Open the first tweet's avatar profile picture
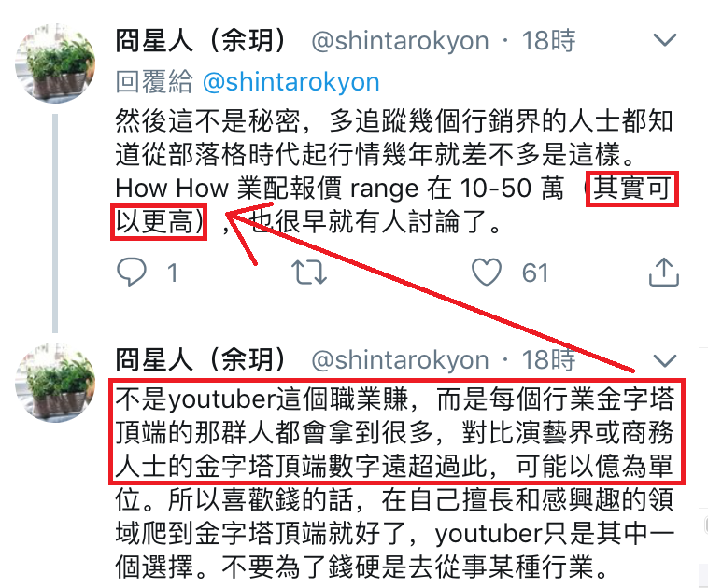708x588 pixels. [55, 63]
